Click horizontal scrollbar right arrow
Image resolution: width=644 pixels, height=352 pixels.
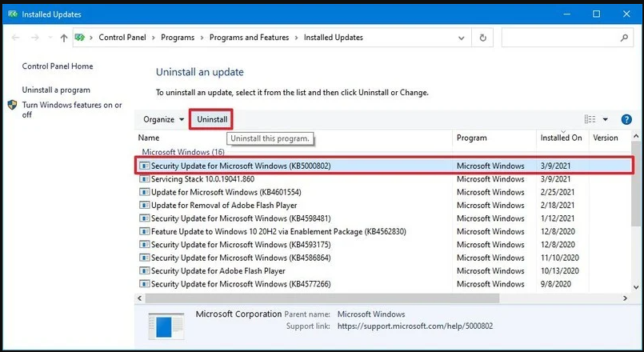click(x=626, y=298)
